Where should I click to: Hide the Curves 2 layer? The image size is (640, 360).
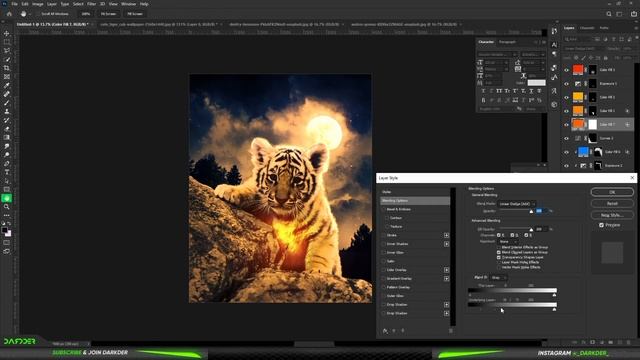tap(566, 138)
